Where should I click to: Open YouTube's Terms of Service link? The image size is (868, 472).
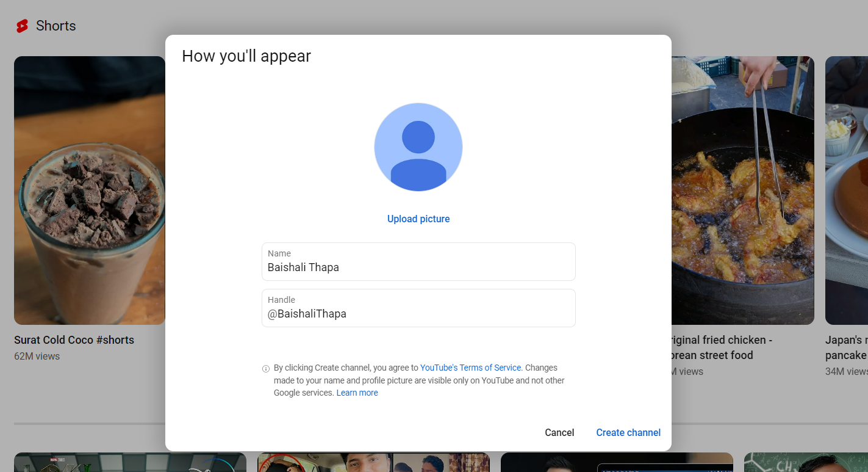[x=471, y=368]
